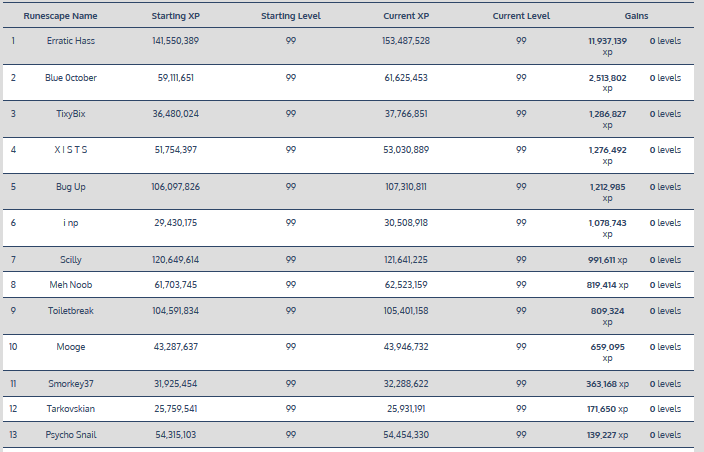Click the Starting Level column header
The height and width of the screenshot is (452, 704).
pyautogui.click(x=290, y=17)
